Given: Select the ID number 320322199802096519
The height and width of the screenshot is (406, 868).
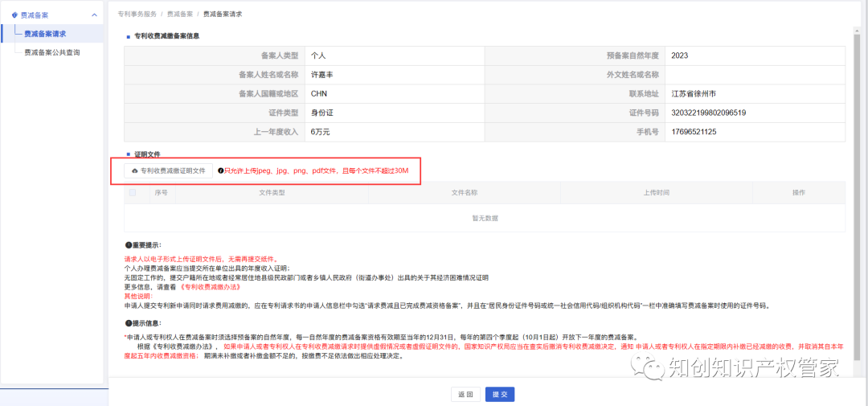Looking at the screenshot, I should 708,113.
